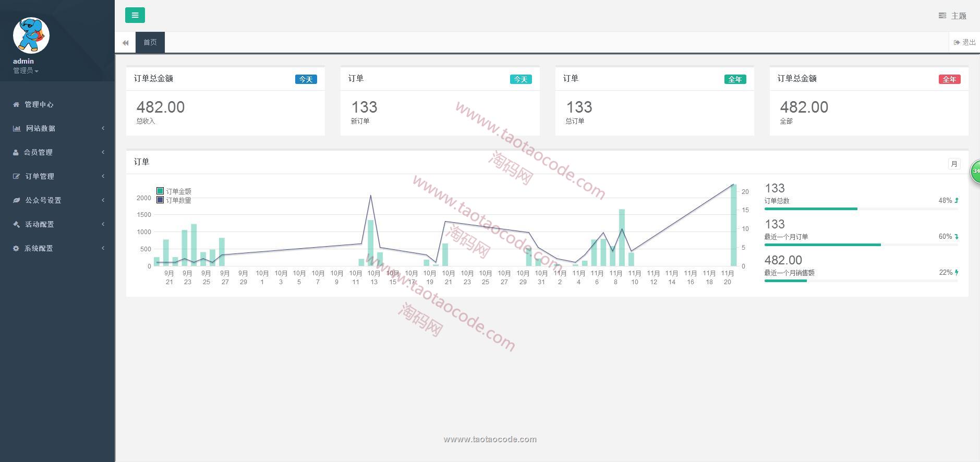This screenshot has width=980, height=462.
Task: Click the bar chart icon beside 网站数据
Action: [x=17, y=128]
